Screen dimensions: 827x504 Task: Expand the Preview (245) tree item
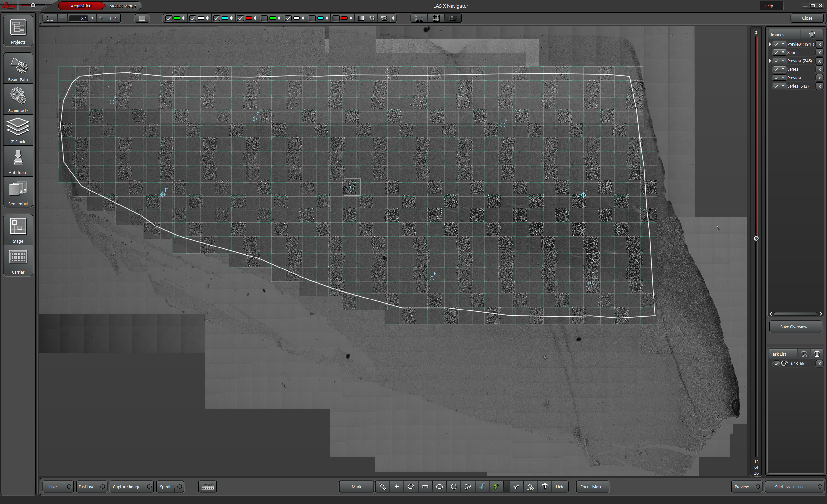click(x=770, y=61)
